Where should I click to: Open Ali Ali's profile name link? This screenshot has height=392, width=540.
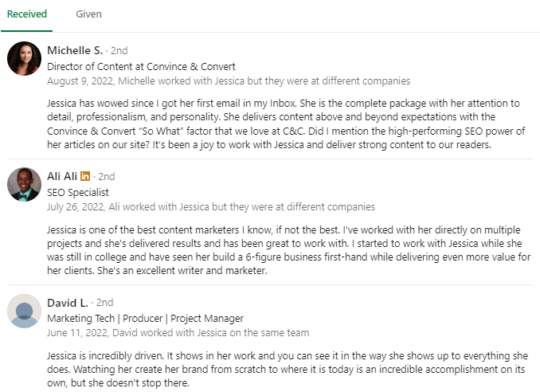62,176
